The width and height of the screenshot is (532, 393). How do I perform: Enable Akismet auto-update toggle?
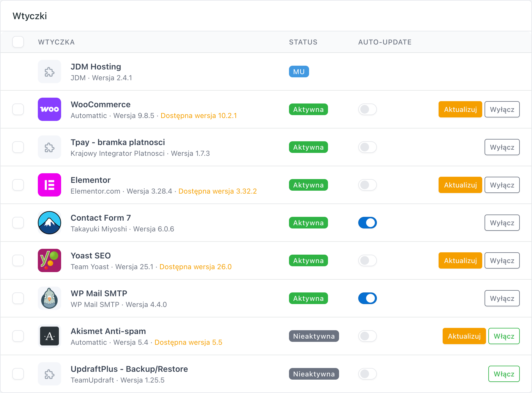click(368, 336)
